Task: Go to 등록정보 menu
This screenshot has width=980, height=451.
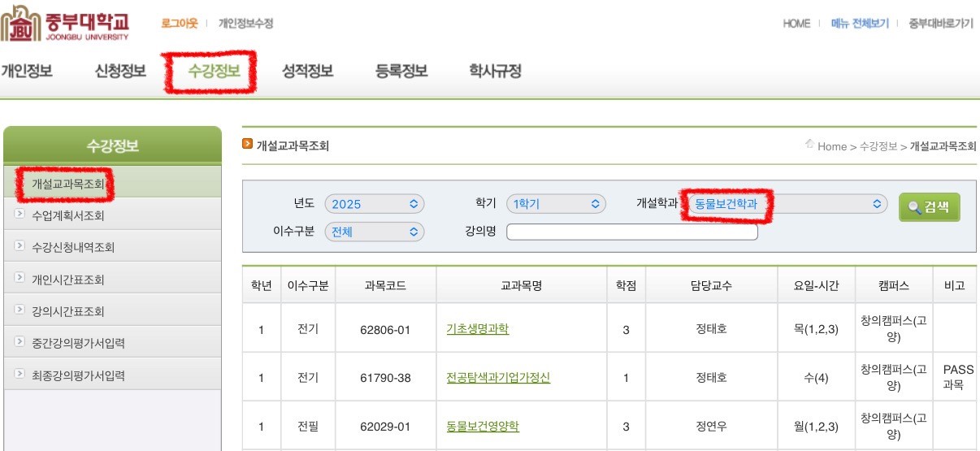Action: click(x=401, y=72)
